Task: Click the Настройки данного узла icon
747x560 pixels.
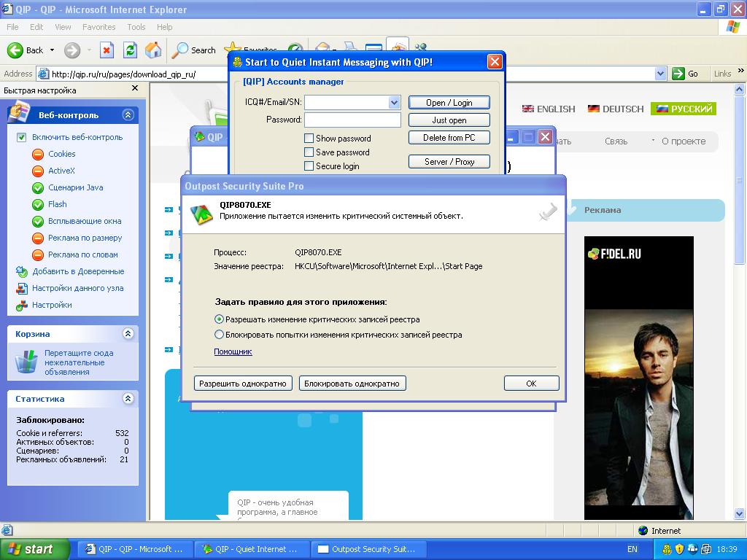Action: [x=21, y=288]
